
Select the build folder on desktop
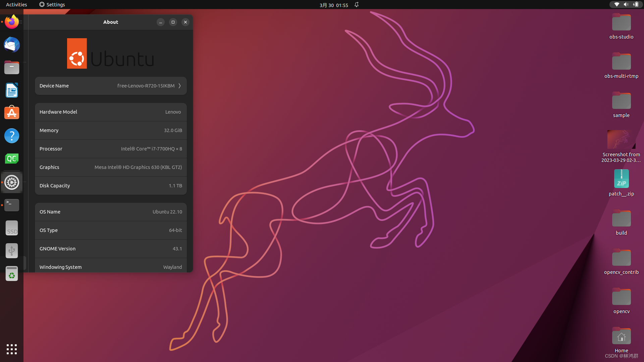pos(621,222)
